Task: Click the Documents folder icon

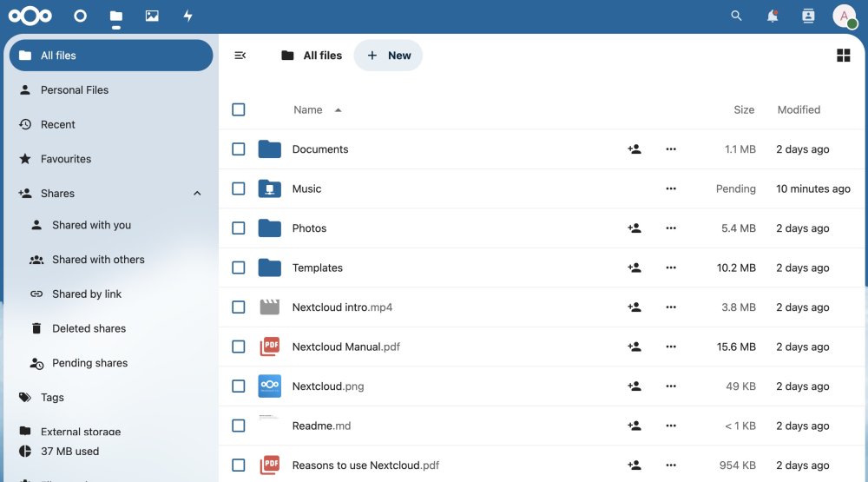Action: pos(270,149)
